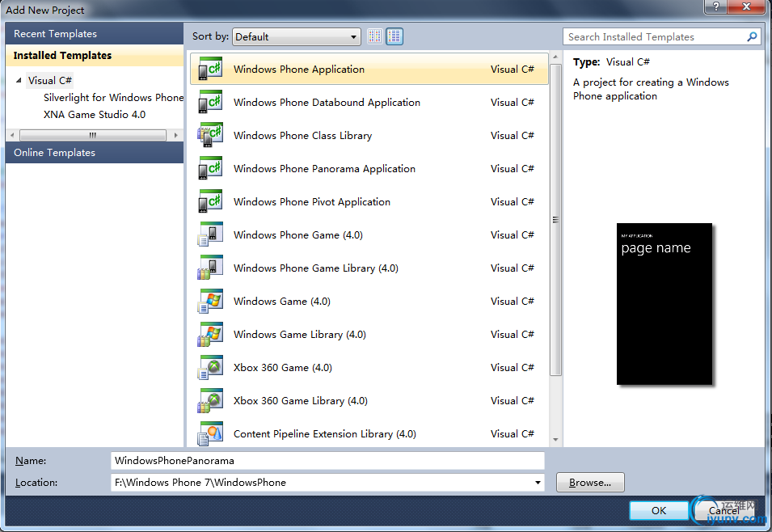772x532 pixels.
Task: Click the template list scroll down arrow
Action: click(x=555, y=439)
